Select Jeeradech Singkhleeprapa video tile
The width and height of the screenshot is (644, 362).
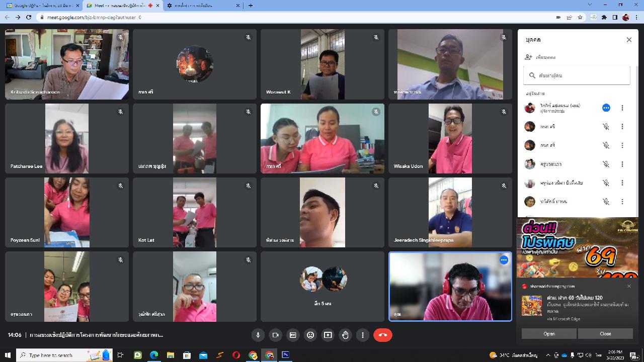pyautogui.click(x=450, y=212)
